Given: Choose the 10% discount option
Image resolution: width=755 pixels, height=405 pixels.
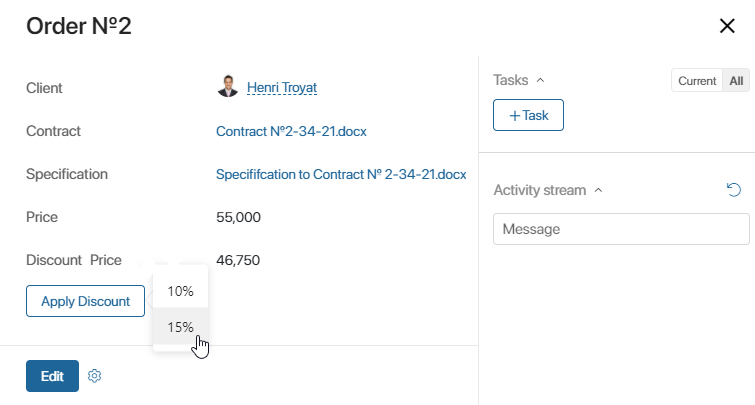Looking at the screenshot, I should tap(181, 291).
